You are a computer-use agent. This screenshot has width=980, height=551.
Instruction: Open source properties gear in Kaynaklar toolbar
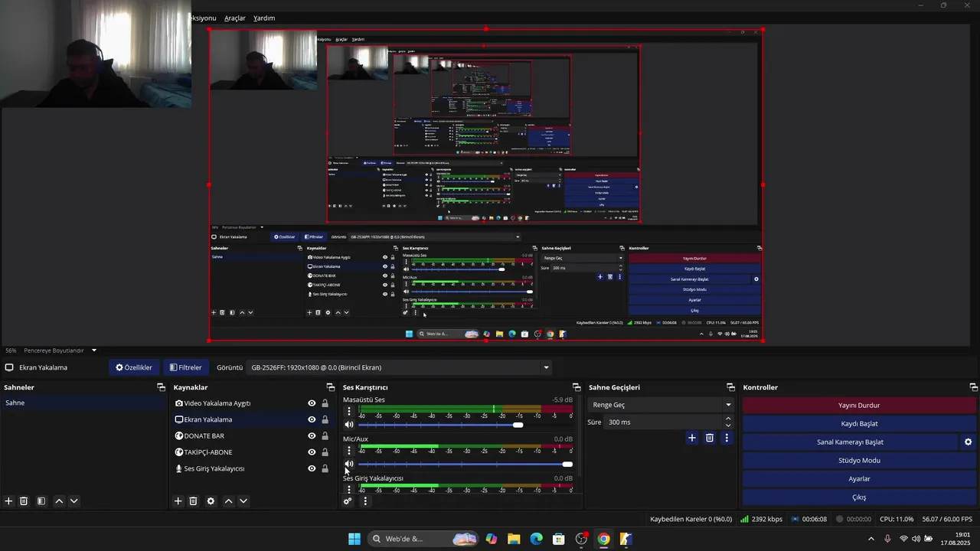click(211, 501)
